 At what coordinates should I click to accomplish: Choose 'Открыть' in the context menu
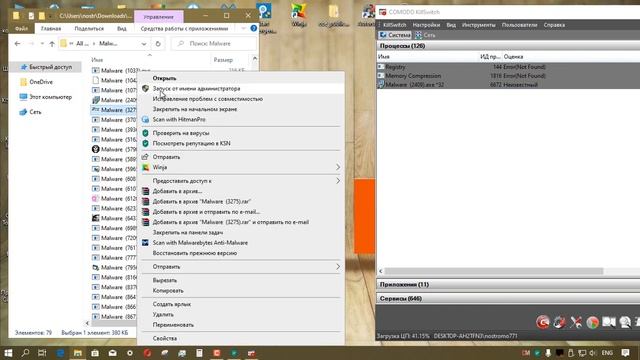164,78
